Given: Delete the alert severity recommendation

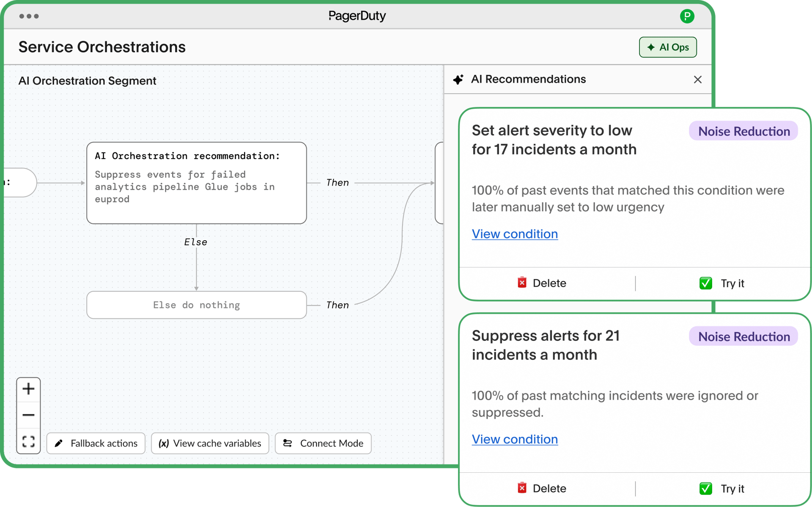Looking at the screenshot, I should point(542,283).
